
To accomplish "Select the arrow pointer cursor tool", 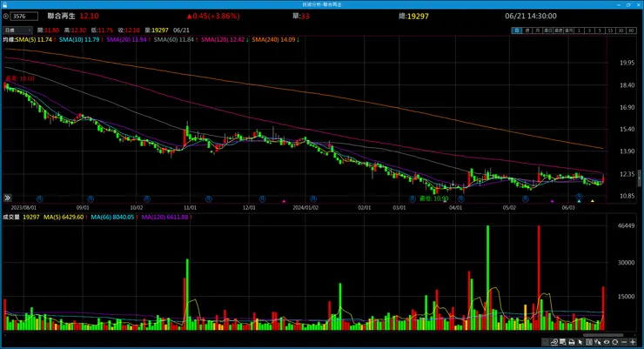I will click(x=580, y=342).
